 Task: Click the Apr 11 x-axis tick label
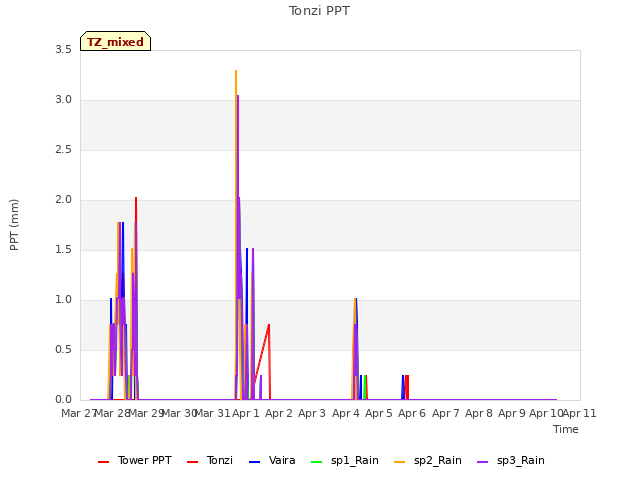(x=580, y=413)
